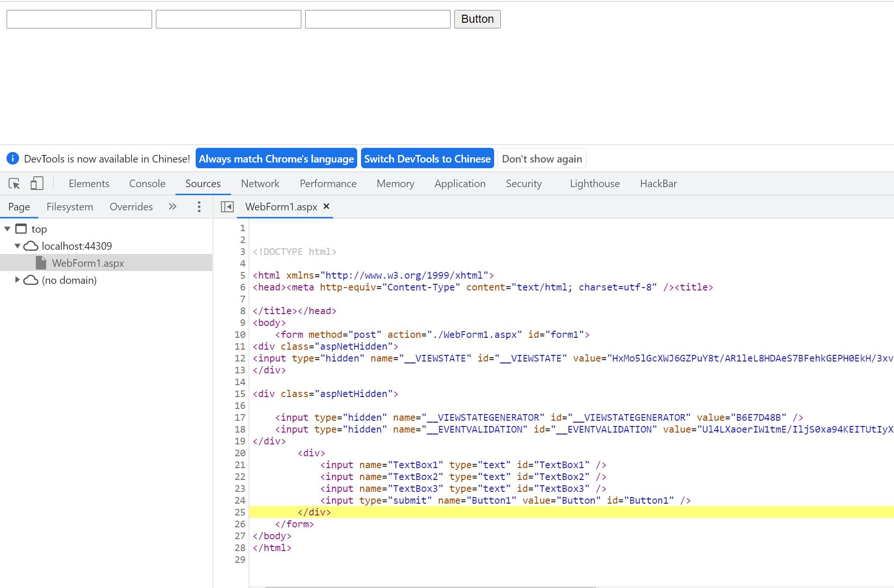Focus the third text box on page
The height and width of the screenshot is (588, 894).
coord(378,19)
